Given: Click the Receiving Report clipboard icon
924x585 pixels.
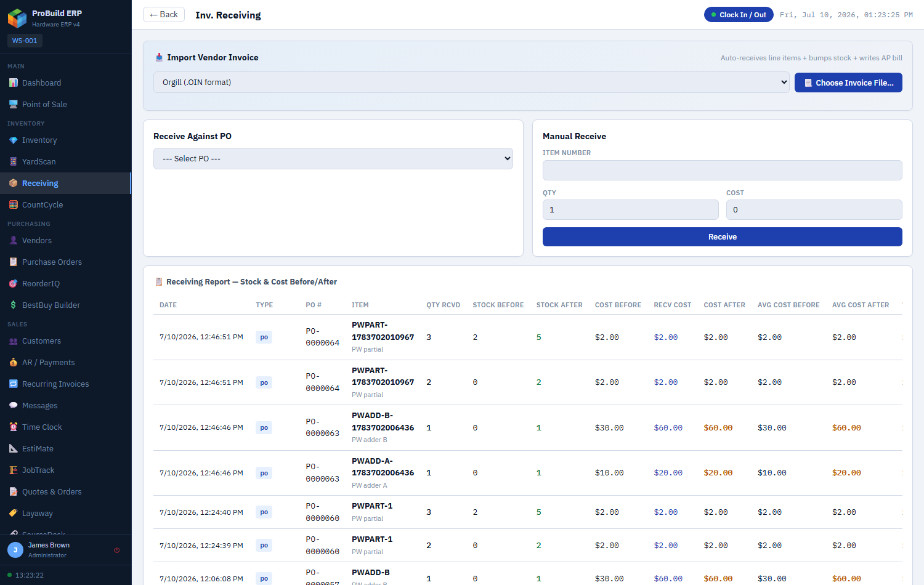Looking at the screenshot, I should point(159,281).
